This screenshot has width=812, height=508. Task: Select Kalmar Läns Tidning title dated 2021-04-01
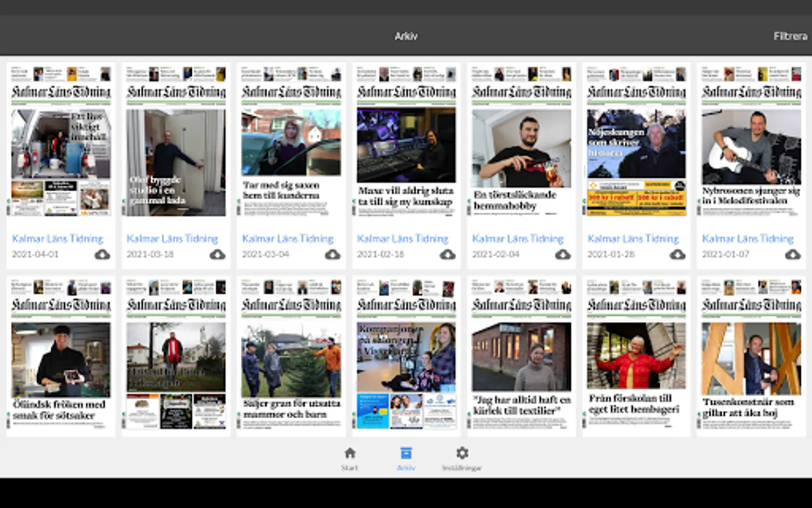coord(58,239)
